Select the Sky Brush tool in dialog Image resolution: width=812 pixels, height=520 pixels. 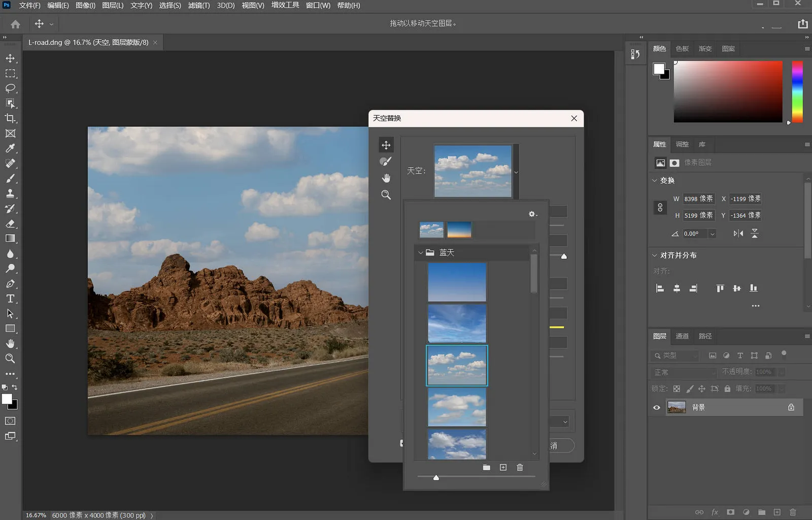tap(386, 161)
